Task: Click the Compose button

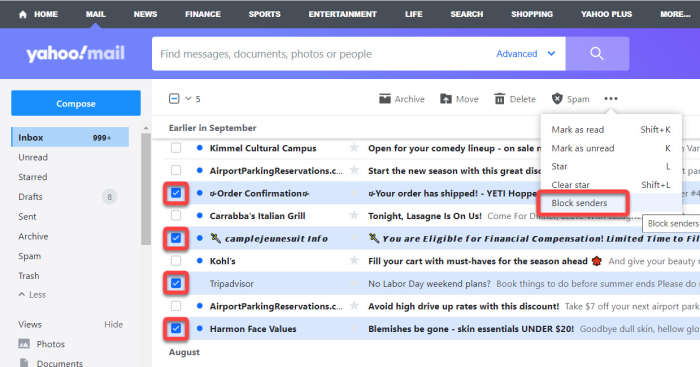Action: pyautogui.click(x=76, y=103)
